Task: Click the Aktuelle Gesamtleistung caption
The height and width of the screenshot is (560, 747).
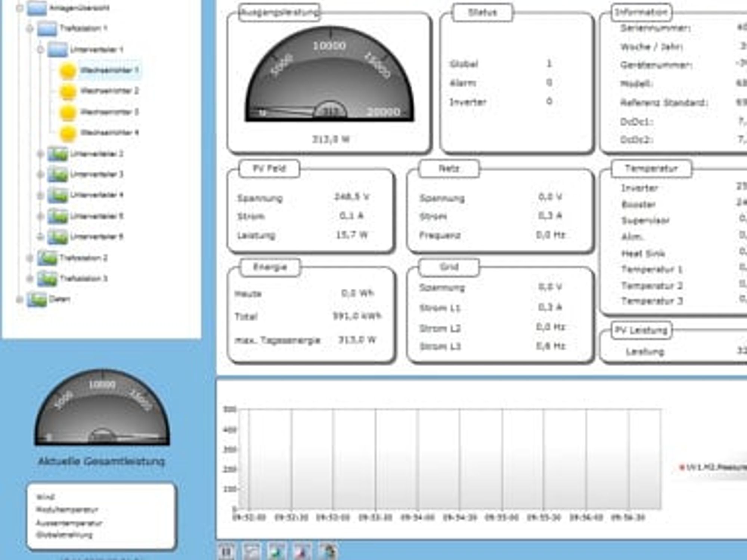Action: pos(101,461)
